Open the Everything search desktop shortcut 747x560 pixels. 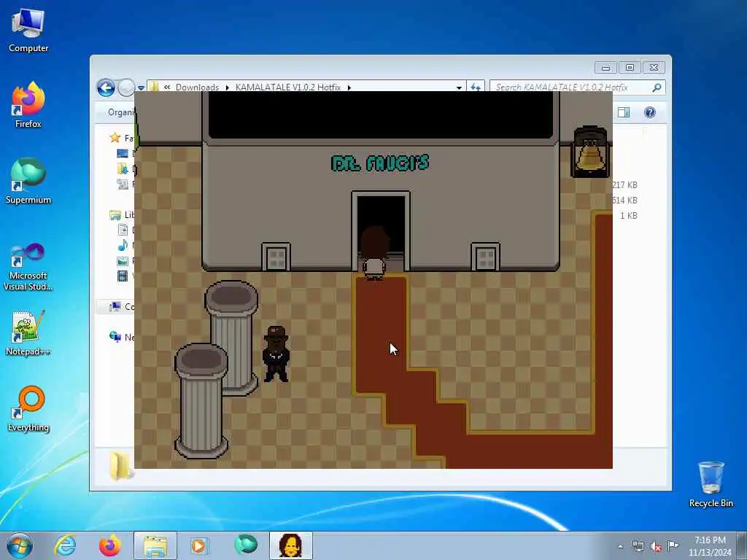pyautogui.click(x=28, y=408)
